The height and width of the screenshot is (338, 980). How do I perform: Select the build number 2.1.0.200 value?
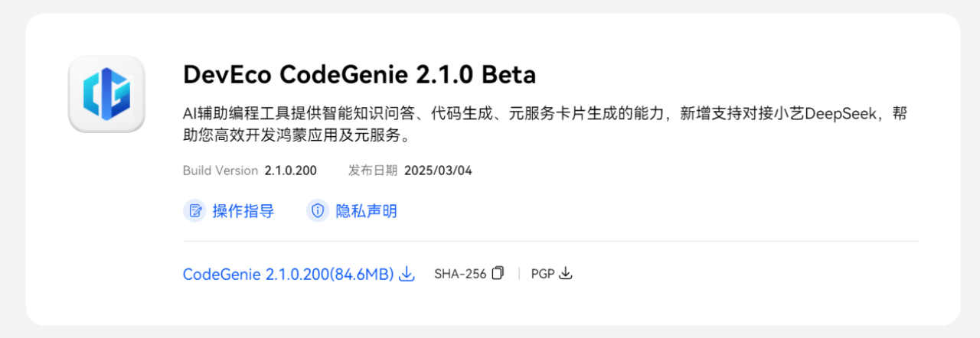click(291, 171)
